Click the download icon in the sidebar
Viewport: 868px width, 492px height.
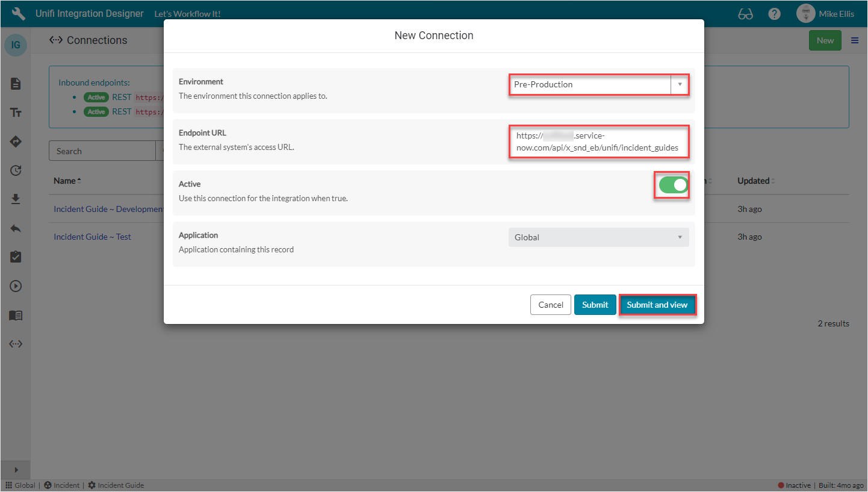pyautogui.click(x=16, y=199)
